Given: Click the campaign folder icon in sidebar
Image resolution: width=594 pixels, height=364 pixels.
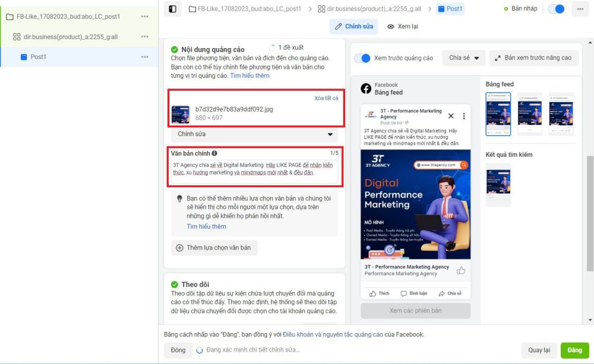Looking at the screenshot, I should (x=10, y=17).
